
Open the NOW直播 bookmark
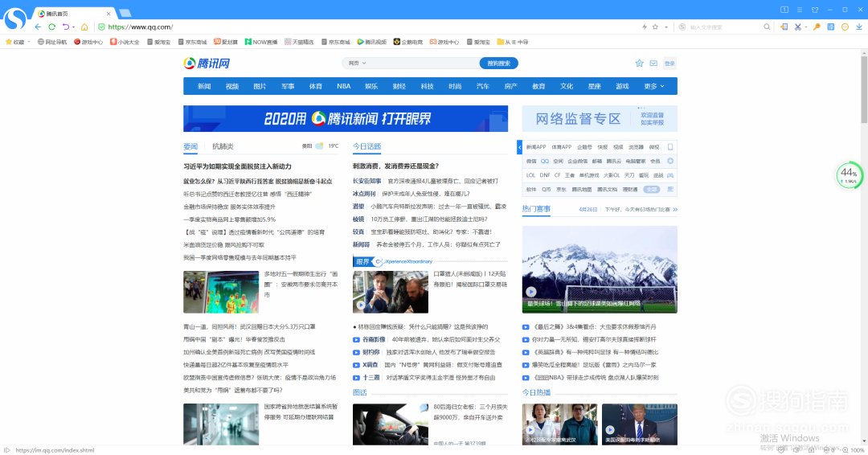tap(260, 42)
